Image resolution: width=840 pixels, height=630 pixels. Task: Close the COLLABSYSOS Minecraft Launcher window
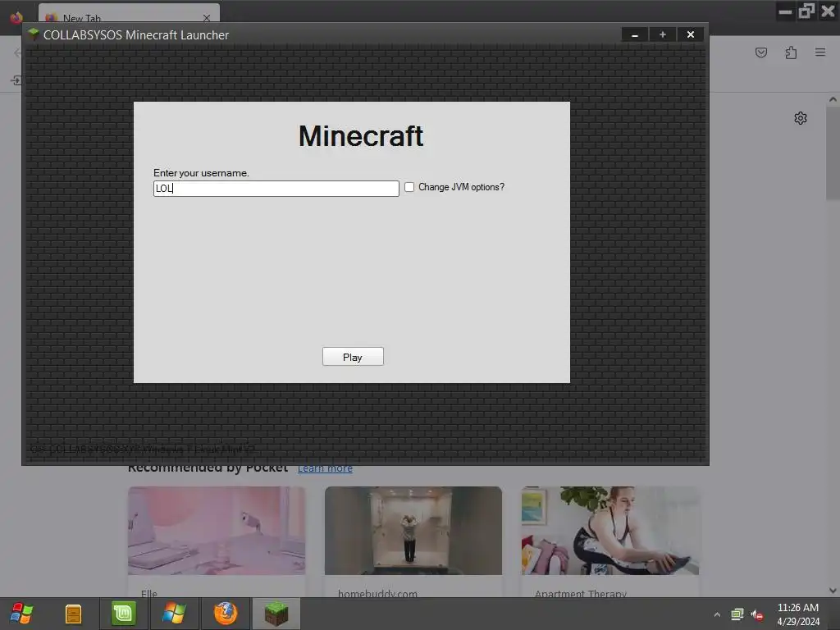coord(691,34)
